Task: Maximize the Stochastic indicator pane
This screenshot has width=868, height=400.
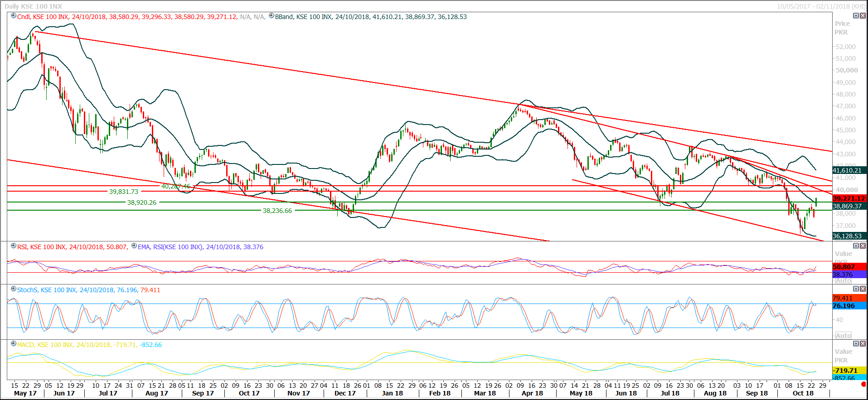Action: click(x=856, y=289)
